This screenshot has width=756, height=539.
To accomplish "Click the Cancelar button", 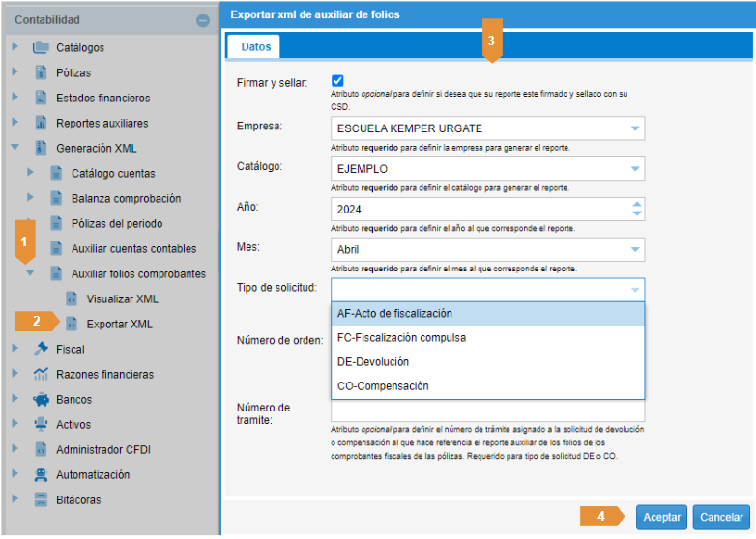I will [721, 517].
